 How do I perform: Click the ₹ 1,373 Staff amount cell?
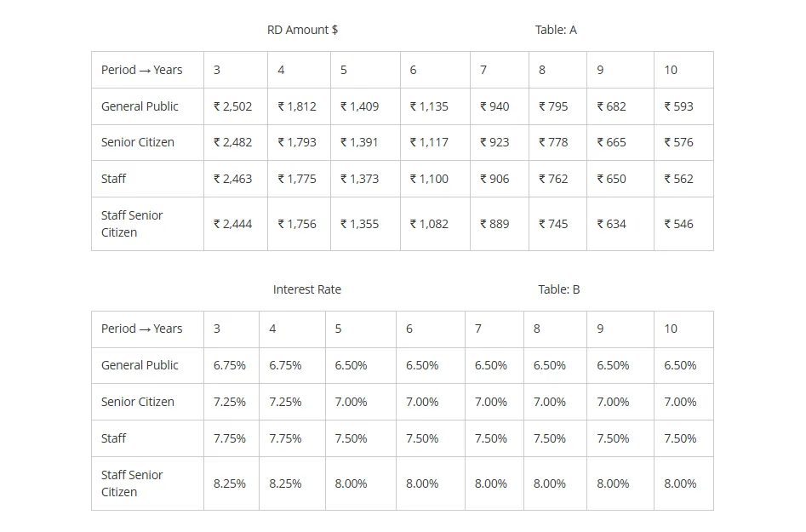pos(359,179)
